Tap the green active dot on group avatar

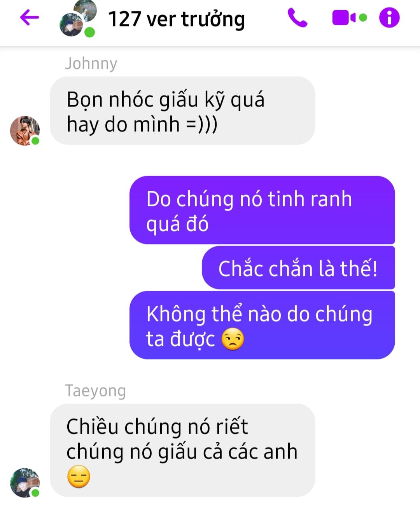coord(90,32)
